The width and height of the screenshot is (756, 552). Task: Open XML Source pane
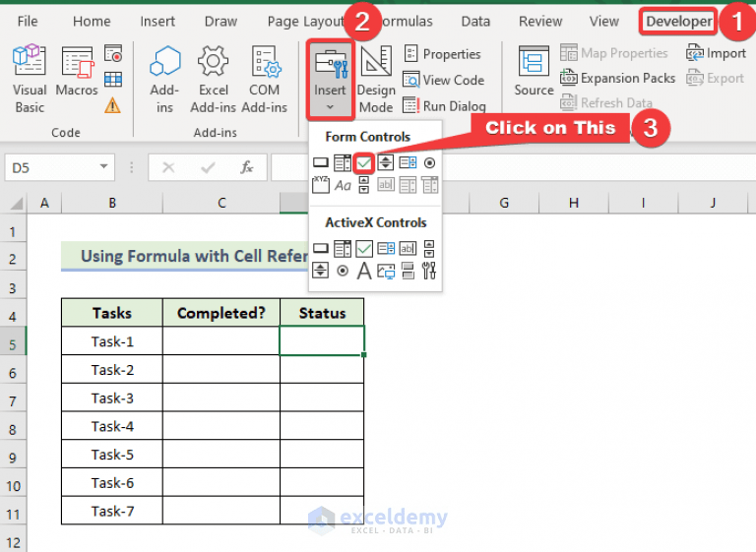click(534, 71)
